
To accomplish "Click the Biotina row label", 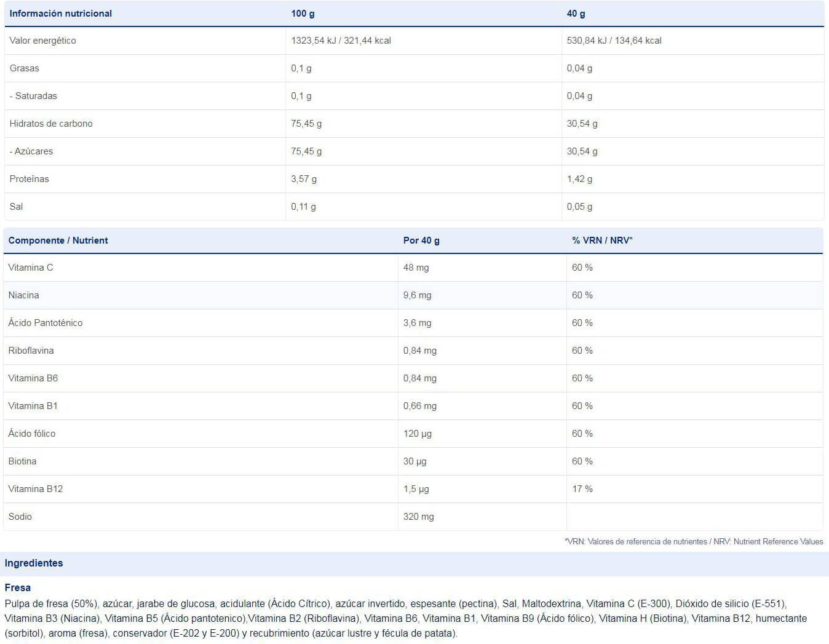I will click(x=22, y=461).
